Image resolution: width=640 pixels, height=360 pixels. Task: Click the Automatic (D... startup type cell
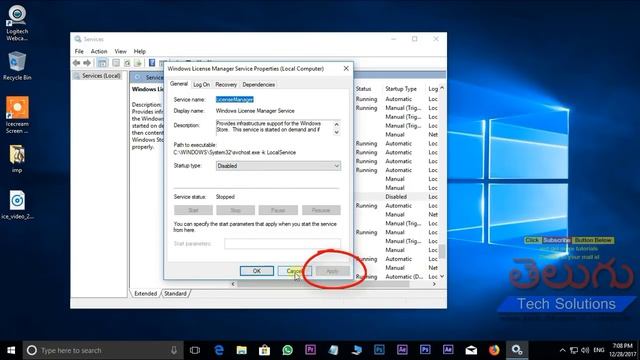pyautogui.click(x=404, y=276)
